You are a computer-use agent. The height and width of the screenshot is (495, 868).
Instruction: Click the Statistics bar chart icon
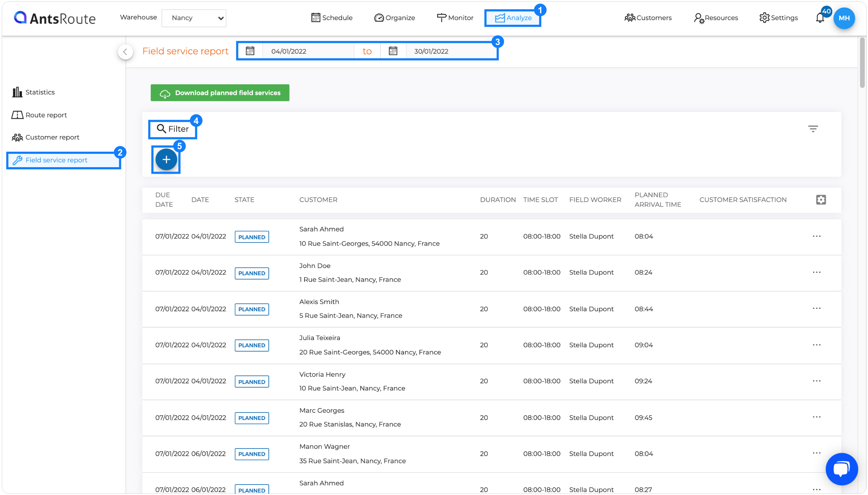pos(17,92)
